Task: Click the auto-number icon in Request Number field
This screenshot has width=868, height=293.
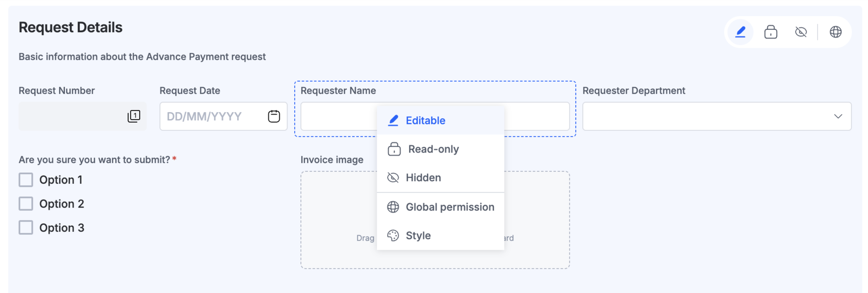Action: (134, 116)
